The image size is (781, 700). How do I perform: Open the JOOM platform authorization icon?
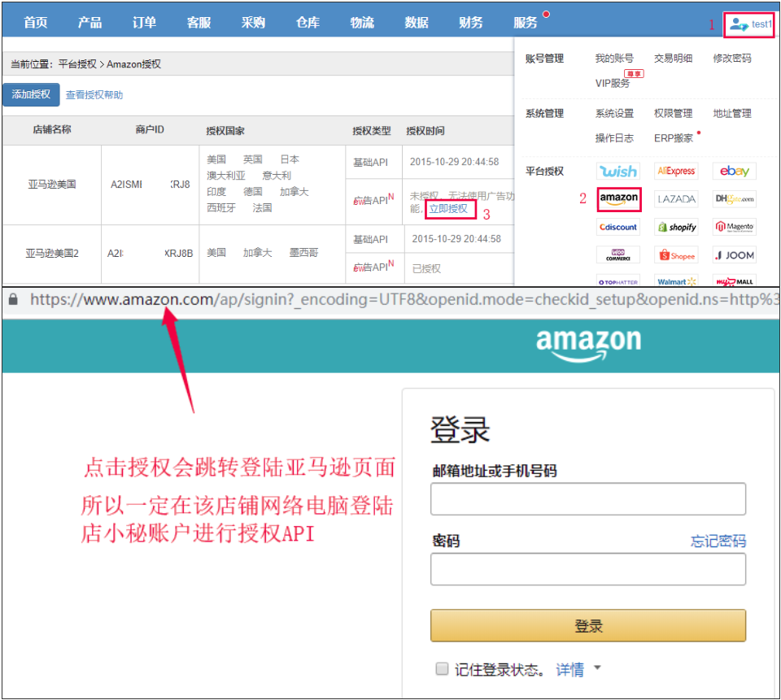pos(734,255)
